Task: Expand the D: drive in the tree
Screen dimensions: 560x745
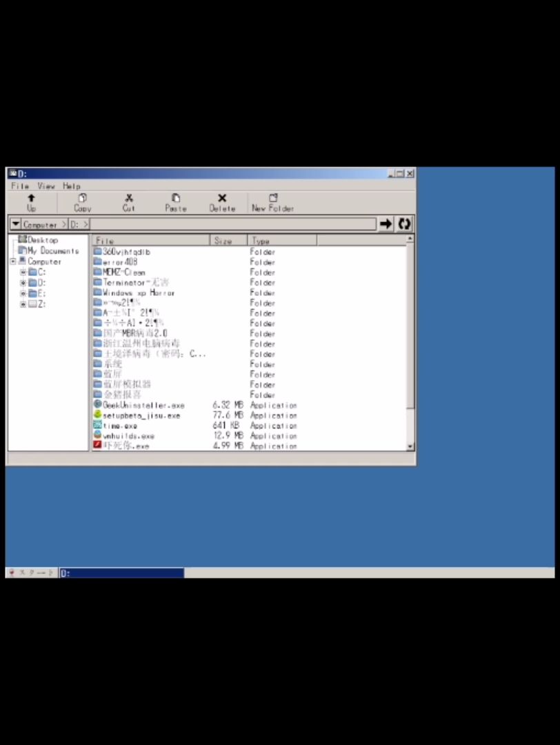Action: point(22,283)
